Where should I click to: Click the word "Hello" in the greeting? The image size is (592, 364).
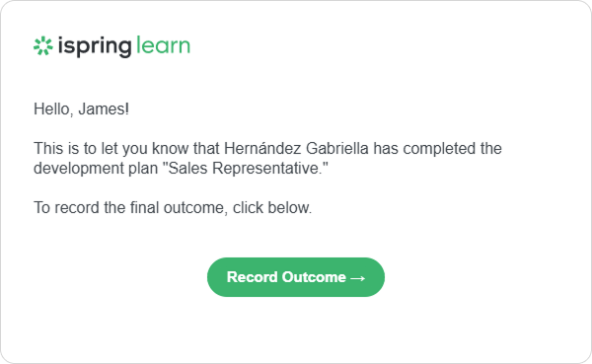point(51,109)
